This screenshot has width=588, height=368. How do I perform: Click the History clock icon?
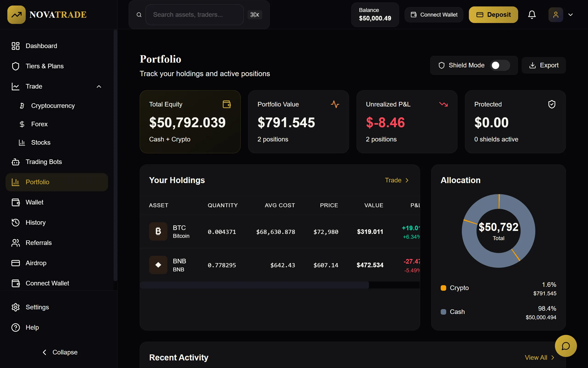tap(16, 222)
